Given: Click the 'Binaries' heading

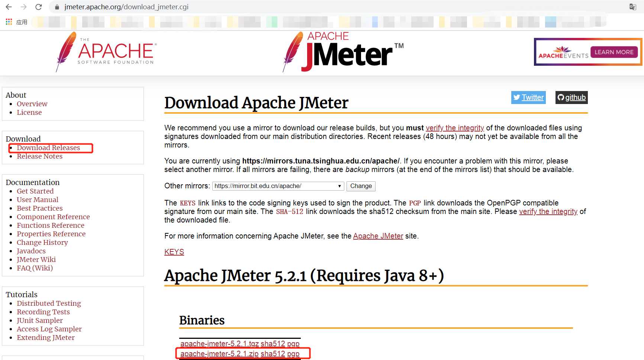Looking at the screenshot, I should pos(202,320).
